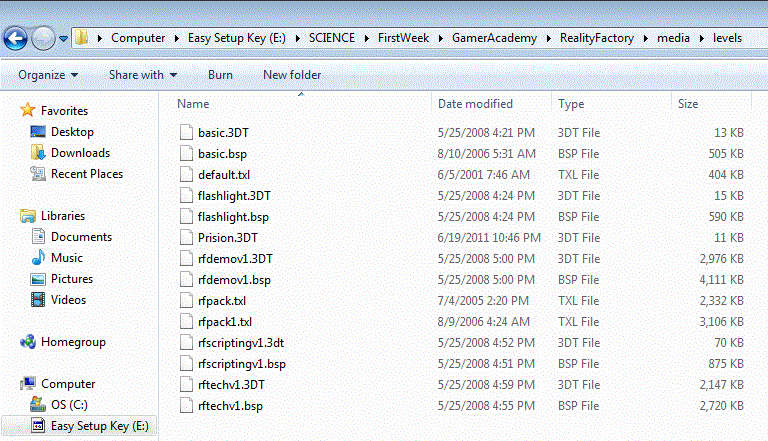Image resolution: width=768 pixels, height=441 pixels.
Task: Sort files by the Name column header
Action: pyautogui.click(x=193, y=104)
